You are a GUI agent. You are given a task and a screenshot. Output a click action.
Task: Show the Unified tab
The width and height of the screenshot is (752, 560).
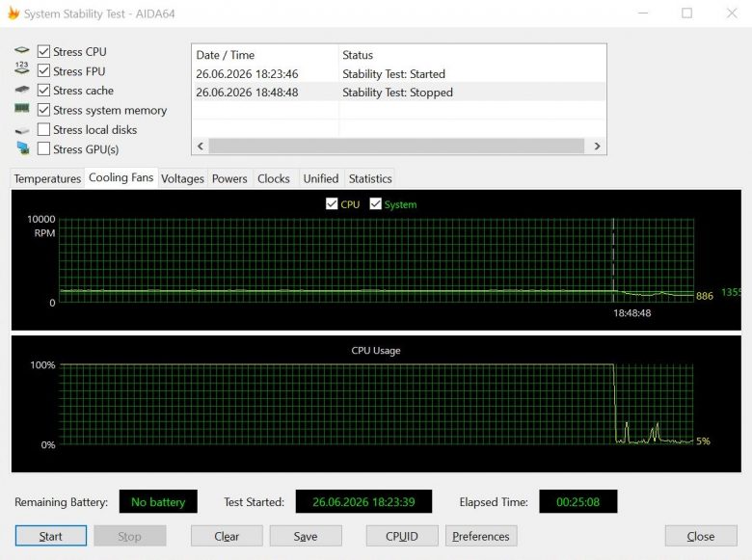click(x=321, y=178)
